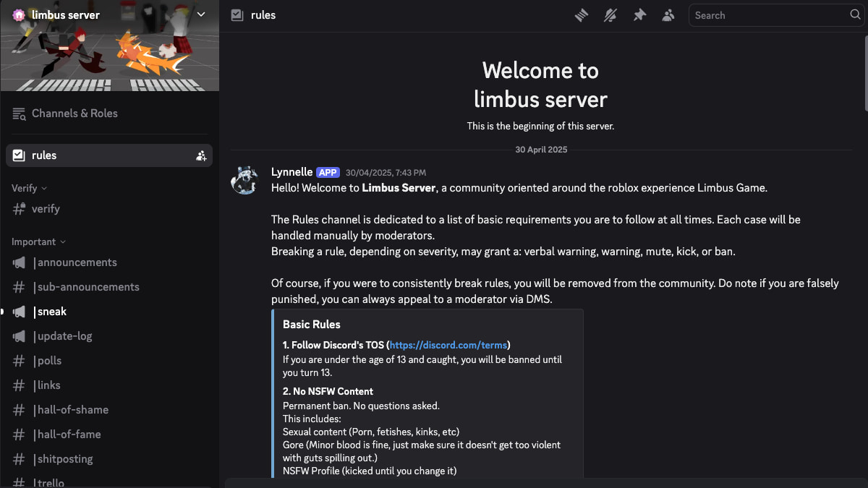
Task: Open the Threads icon in header
Action: [x=582, y=15]
